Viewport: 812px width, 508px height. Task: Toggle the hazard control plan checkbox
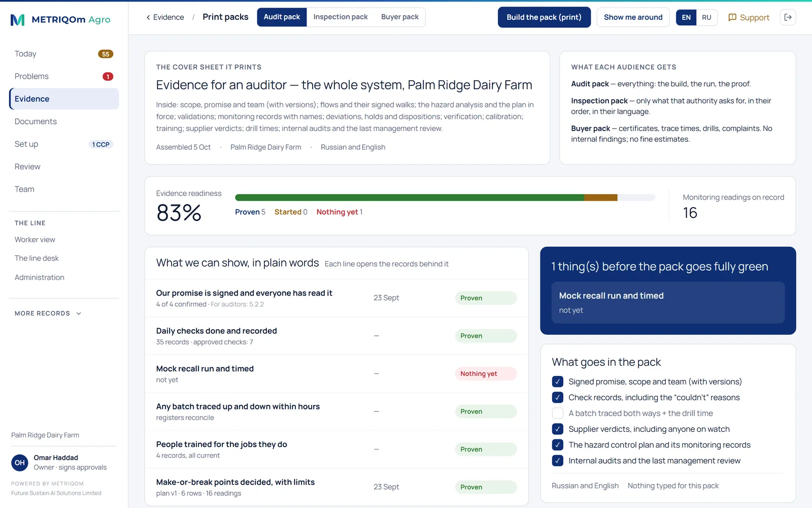(x=557, y=444)
